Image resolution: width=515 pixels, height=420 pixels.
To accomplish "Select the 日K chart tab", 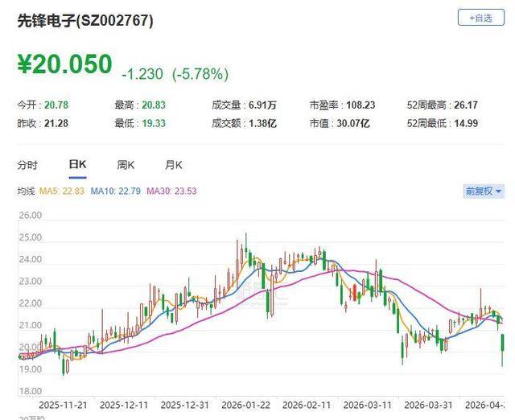I will pos(77,164).
